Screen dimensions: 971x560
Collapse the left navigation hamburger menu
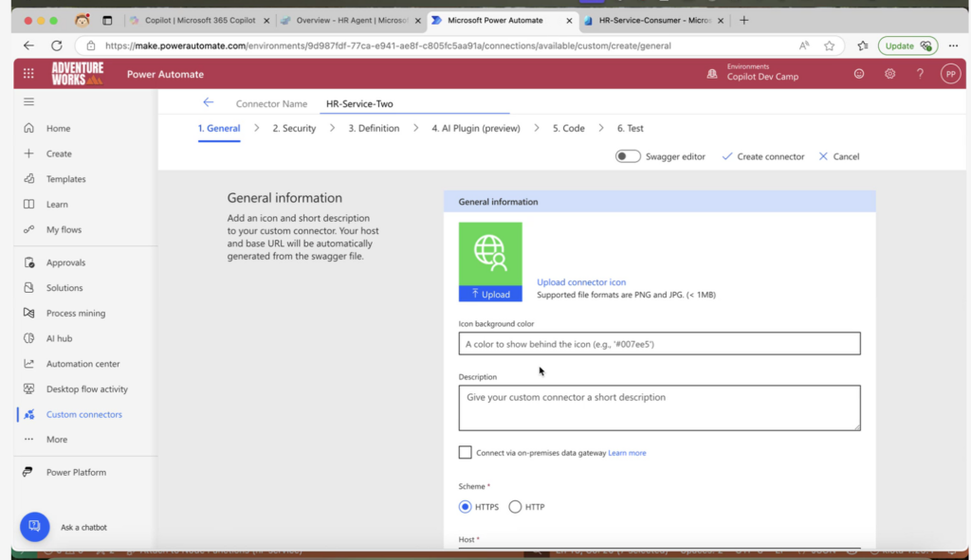pyautogui.click(x=28, y=101)
